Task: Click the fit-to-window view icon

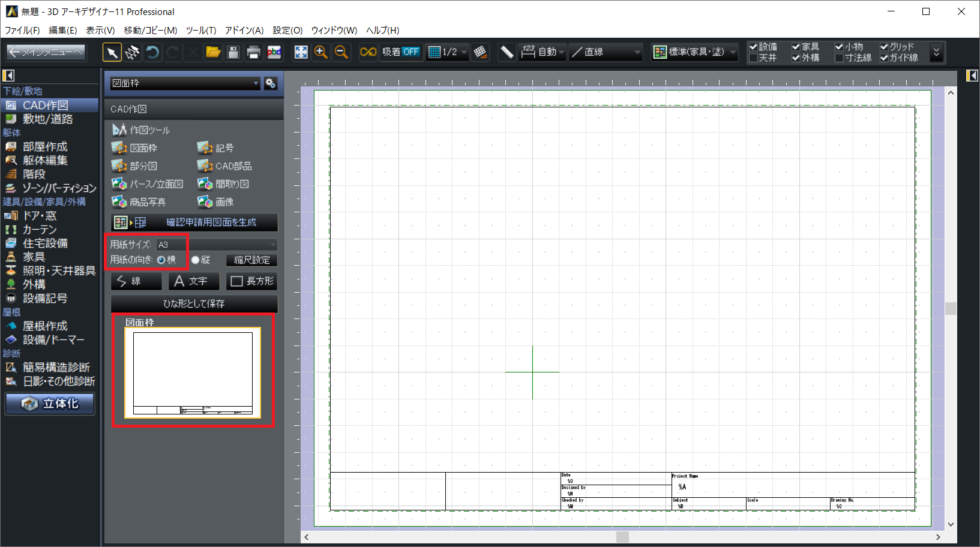Action: coord(301,53)
